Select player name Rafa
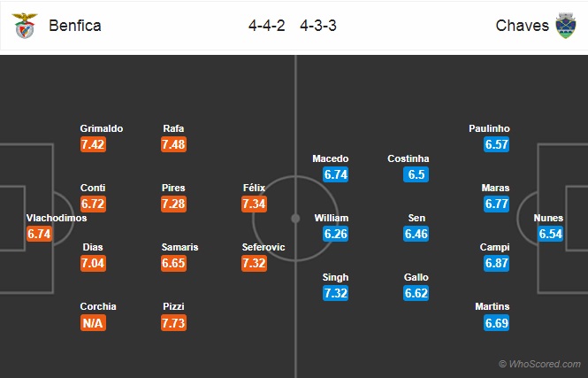The width and height of the screenshot is (588, 378). click(x=173, y=128)
